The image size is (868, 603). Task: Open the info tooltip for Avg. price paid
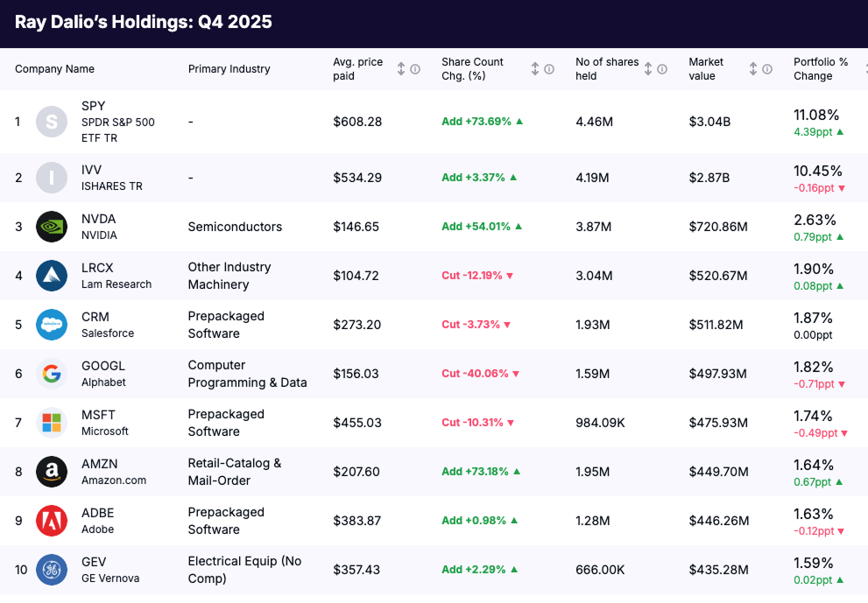coord(415,68)
